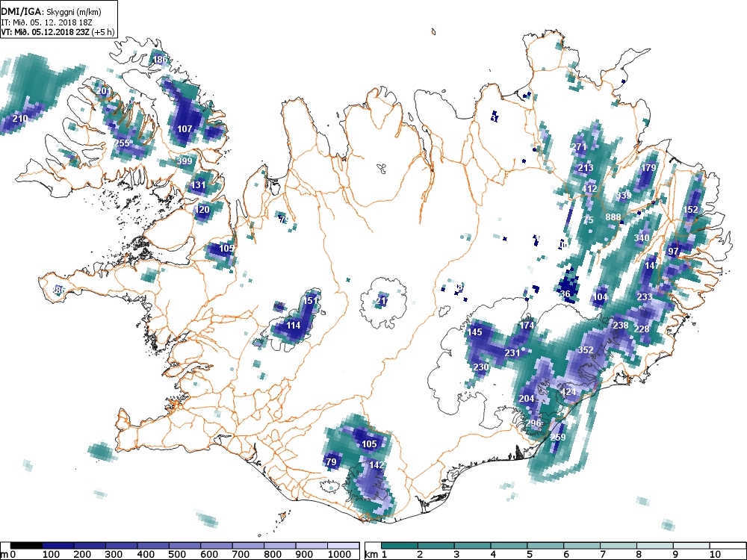Click the visibility value 238

click(x=621, y=326)
